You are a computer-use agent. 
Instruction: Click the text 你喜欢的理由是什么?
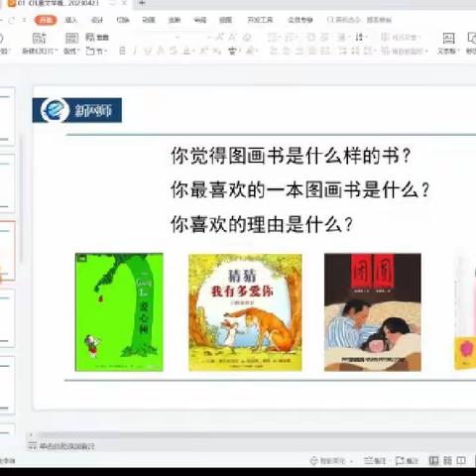(262, 224)
